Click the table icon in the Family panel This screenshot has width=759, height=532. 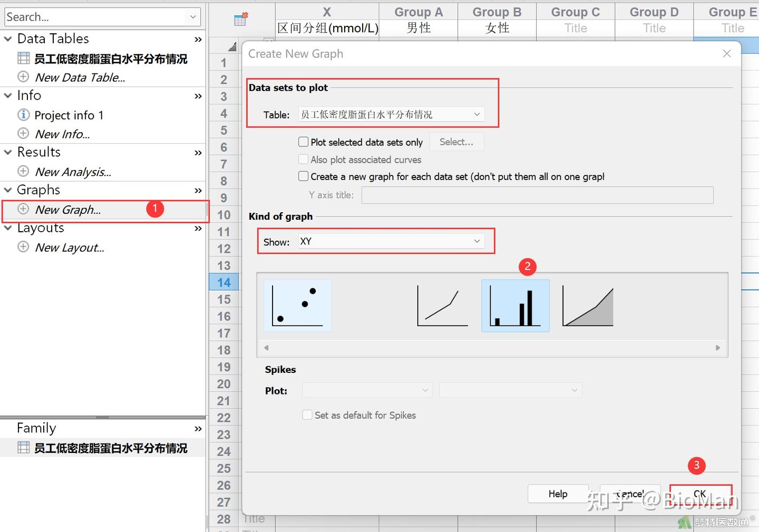click(x=23, y=447)
